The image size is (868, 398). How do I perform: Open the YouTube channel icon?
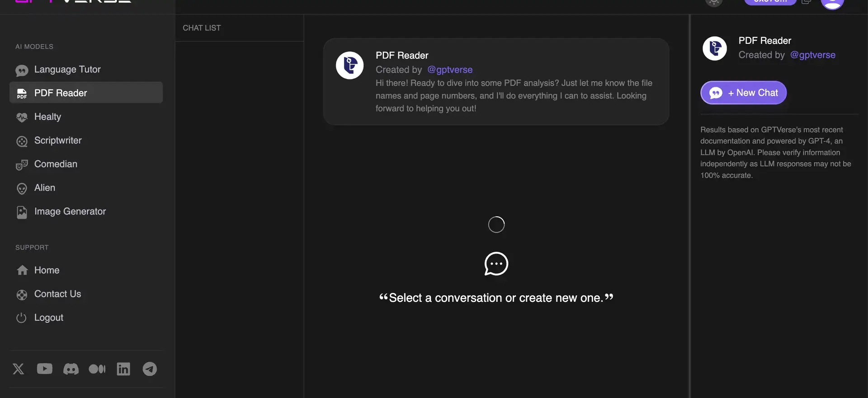[44, 369]
